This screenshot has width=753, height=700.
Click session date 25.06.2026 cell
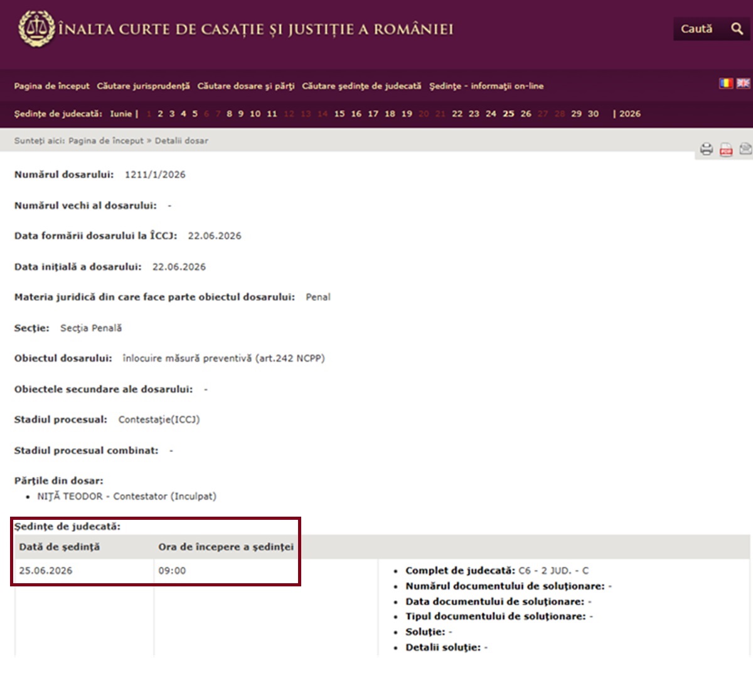[46, 571]
